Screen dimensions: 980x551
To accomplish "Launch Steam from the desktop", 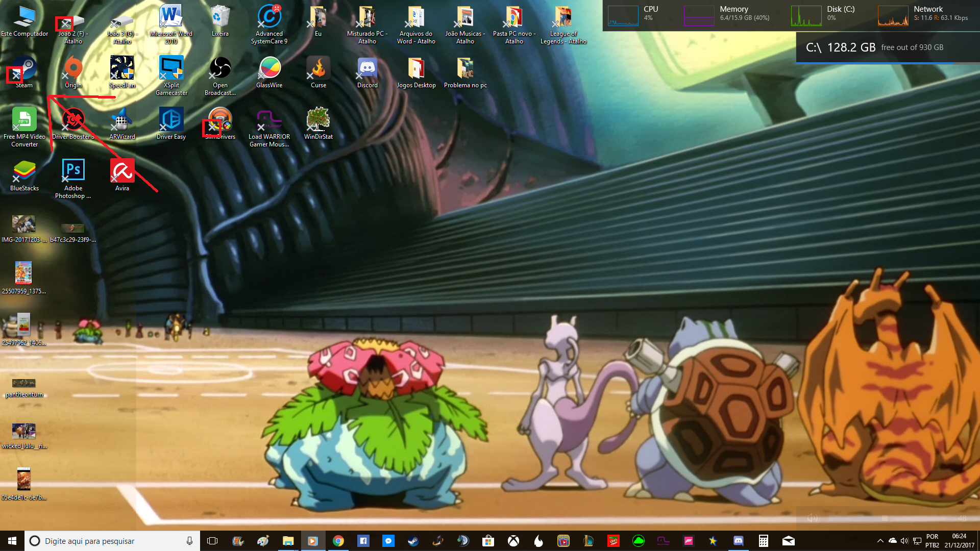I will coord(24,72).
